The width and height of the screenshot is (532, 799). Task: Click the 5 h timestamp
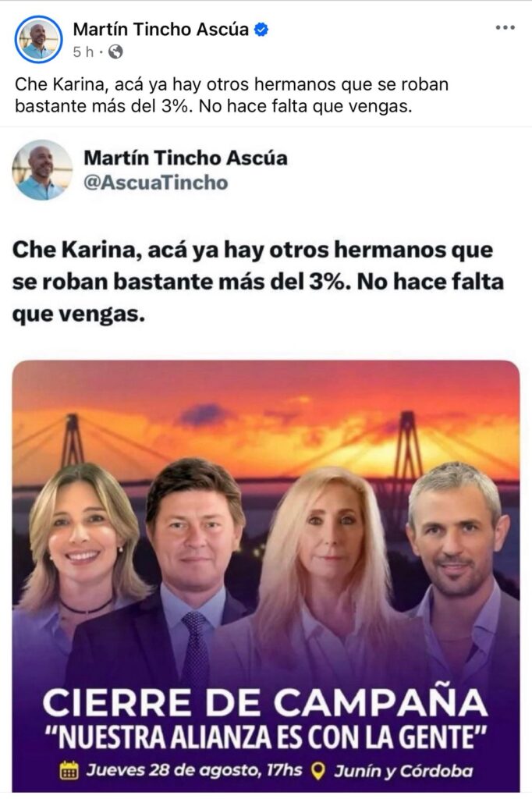(83, 52)
